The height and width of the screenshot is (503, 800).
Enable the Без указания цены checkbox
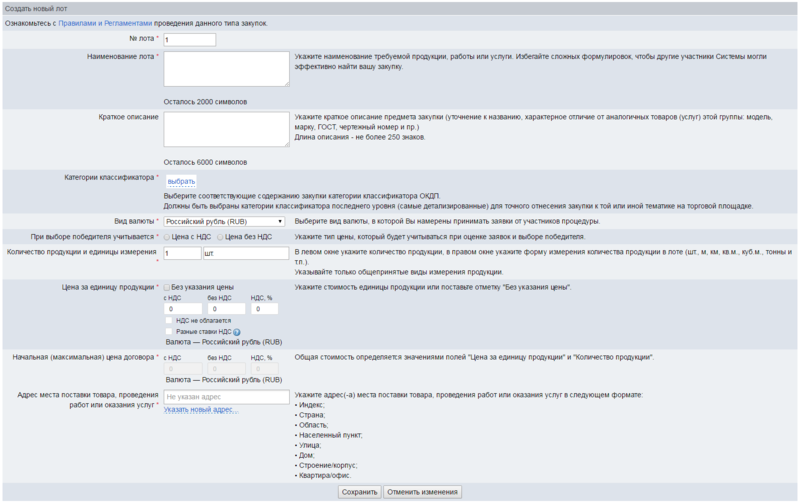[167, 287]
